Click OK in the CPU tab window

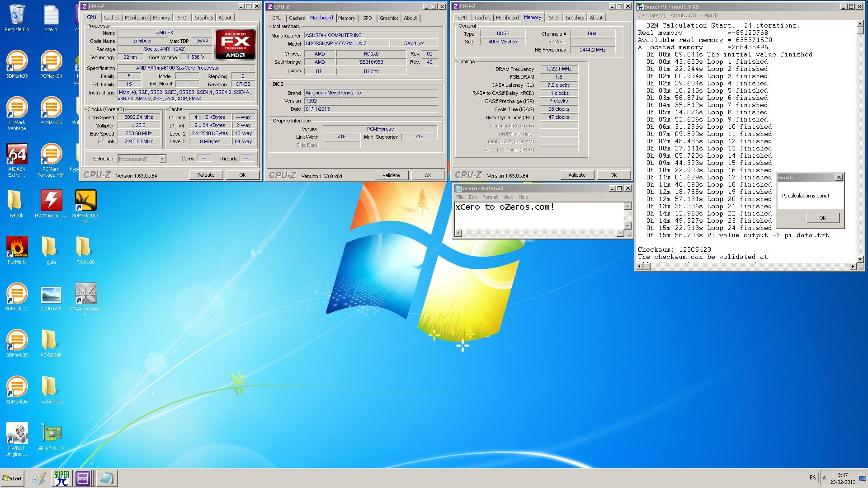pos(242,175)
